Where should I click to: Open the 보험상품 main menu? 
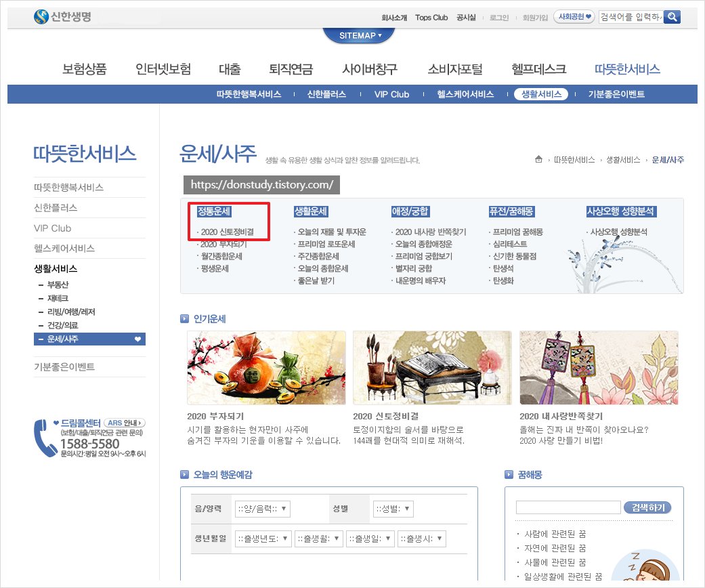85,69
